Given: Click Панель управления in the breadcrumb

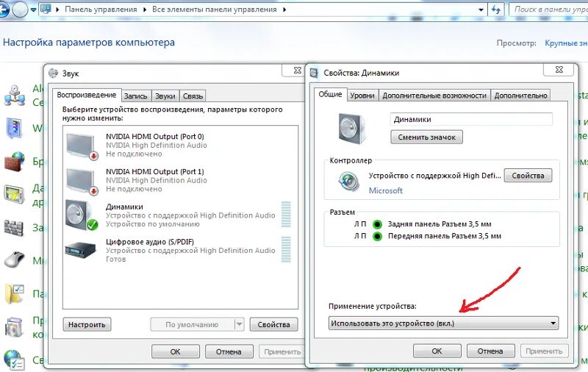Looking at the screenshot, I should 101,10.
